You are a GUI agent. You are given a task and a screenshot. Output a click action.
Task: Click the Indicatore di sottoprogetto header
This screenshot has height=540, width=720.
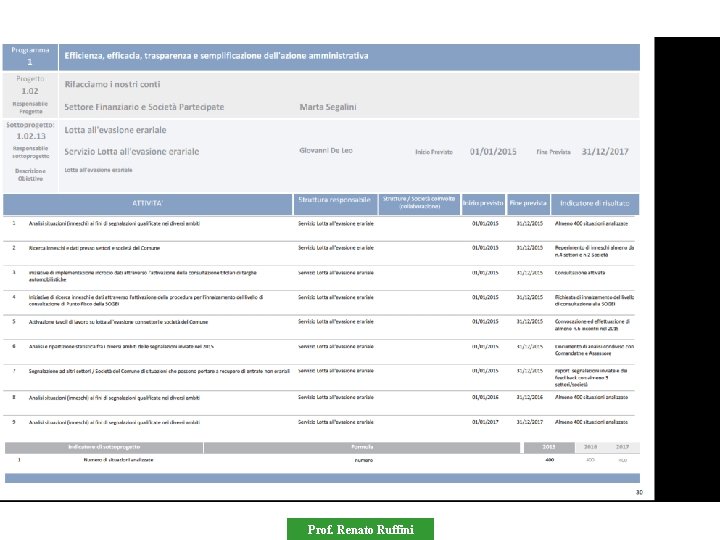(104, 447)
